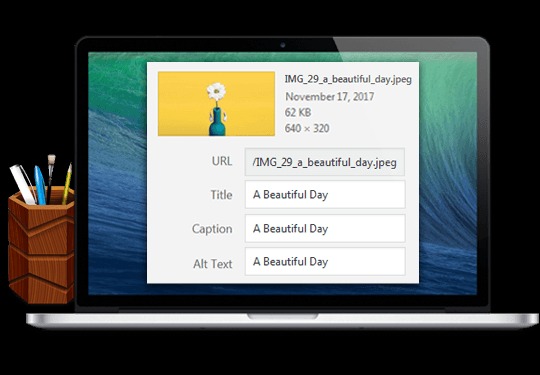
Task: Click the 62 KB file size text
Action: pos(298,112)
